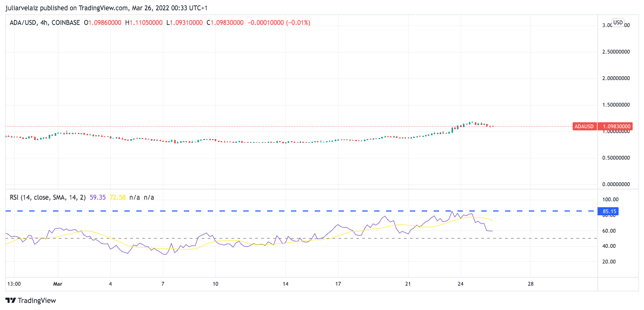This screenshot has width=644, height=310.
Task: Click the '28' date on time axis
Action: point(530,283)
